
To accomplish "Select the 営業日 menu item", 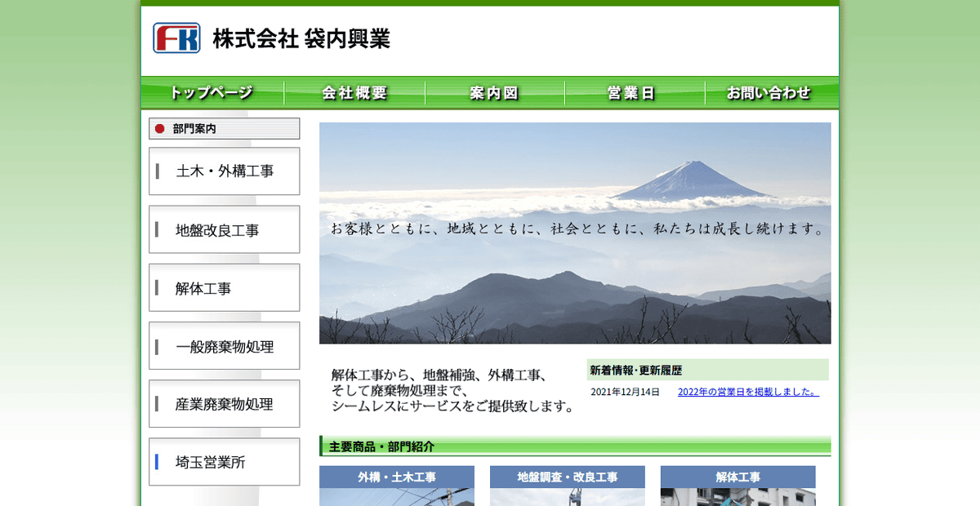I will click(x=635, y=92).
